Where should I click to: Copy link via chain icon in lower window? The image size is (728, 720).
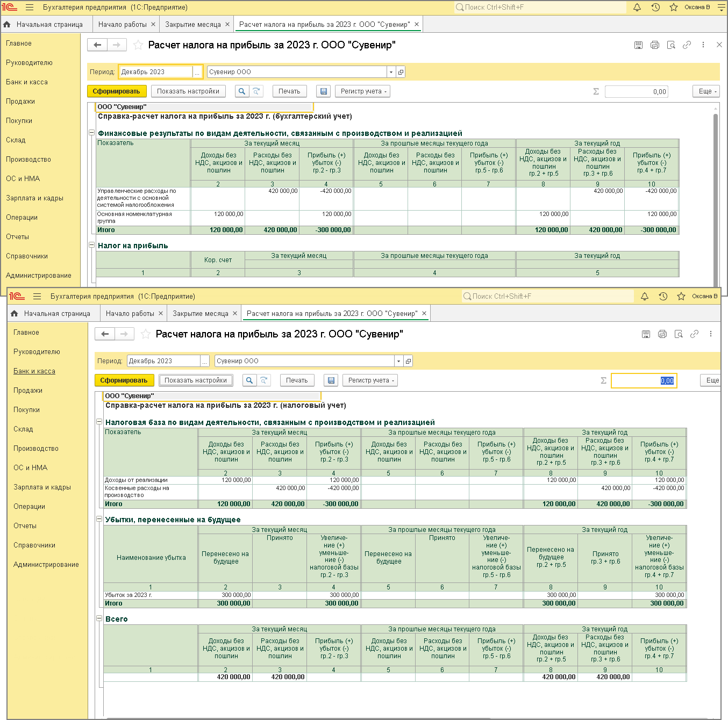coord(695,334)
